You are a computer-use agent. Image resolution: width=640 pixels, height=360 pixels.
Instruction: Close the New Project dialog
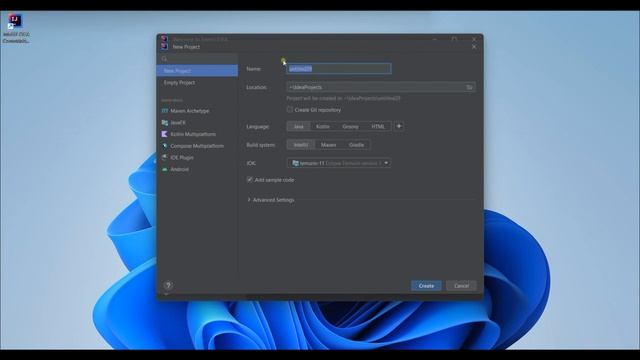[x=474, y=47]
